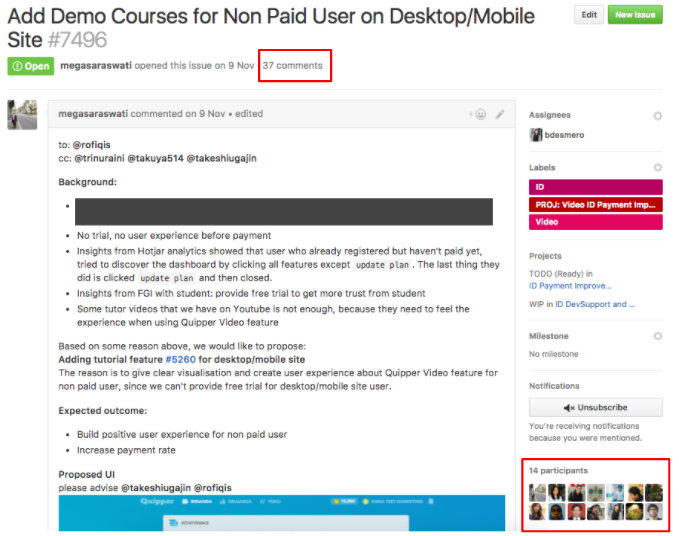This screenshot has width=679, height=536.
Task: Open the Proposed UI screenshot image
Action: pyautogui.click(x=281, y=513)
